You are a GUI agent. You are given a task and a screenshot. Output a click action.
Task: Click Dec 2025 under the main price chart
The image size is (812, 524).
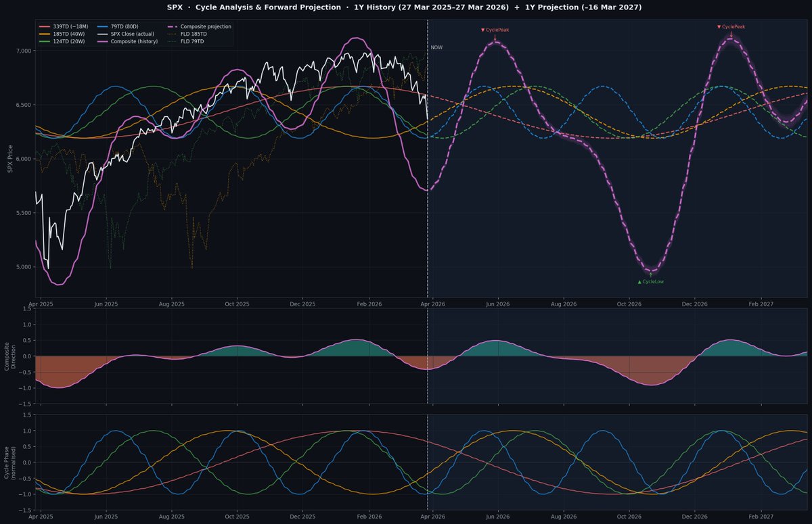coord(303,304)
